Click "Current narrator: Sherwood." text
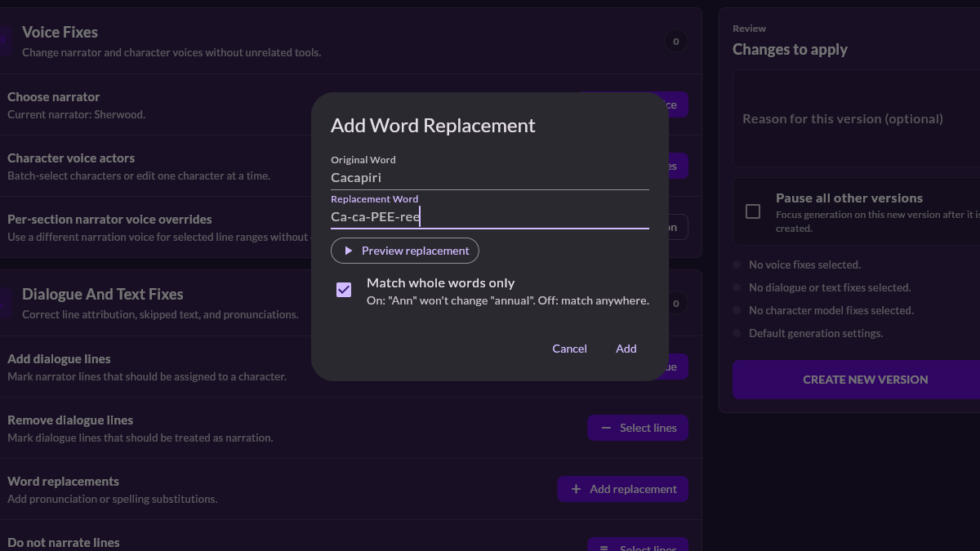 76,114
